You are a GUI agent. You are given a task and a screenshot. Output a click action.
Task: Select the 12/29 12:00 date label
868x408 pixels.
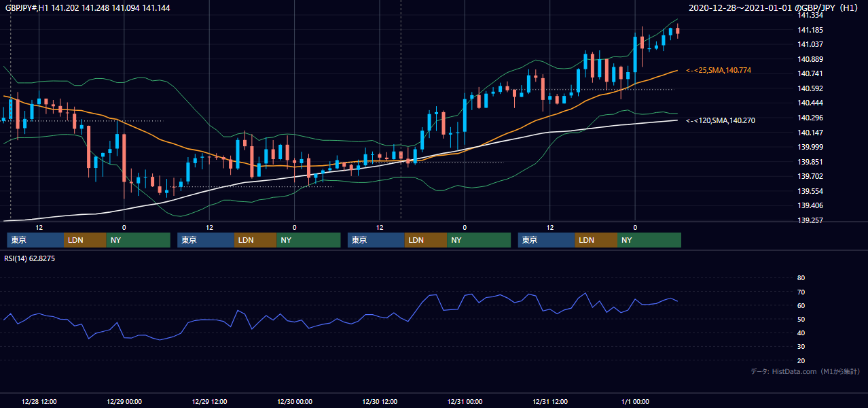coord(209,401)
